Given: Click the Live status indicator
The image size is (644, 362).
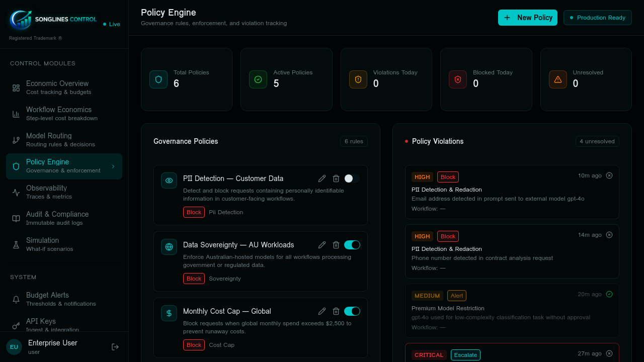Looking at the screenshot, I should [x=112, y=24].
